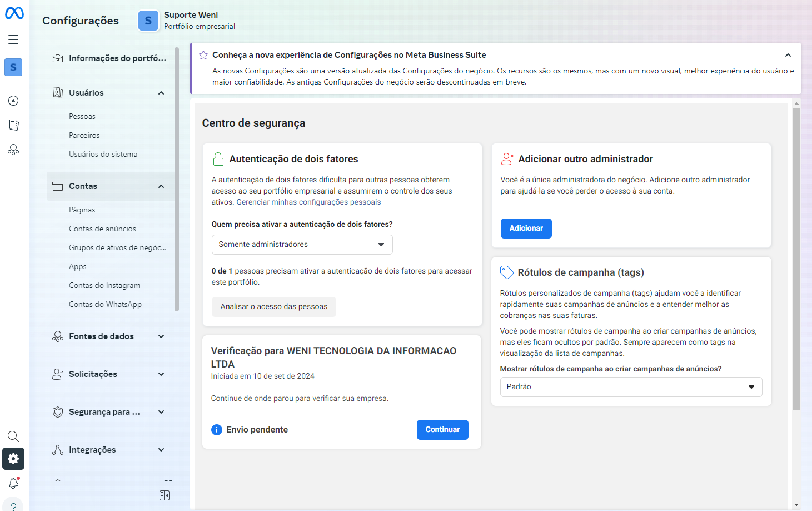This screenshot has width=812, height=511.
Task: Open the 'Somente administradores' dropdown
Action: coord(302,244)
